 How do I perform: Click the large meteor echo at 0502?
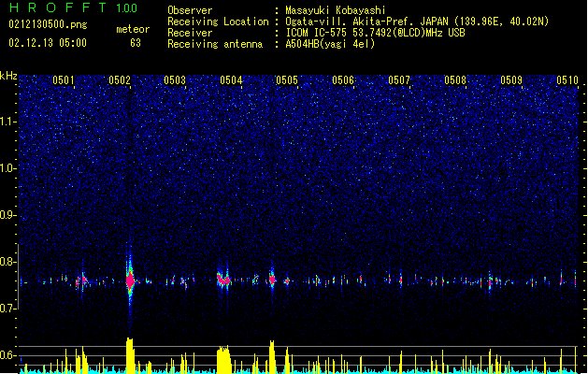pos(130,280)
